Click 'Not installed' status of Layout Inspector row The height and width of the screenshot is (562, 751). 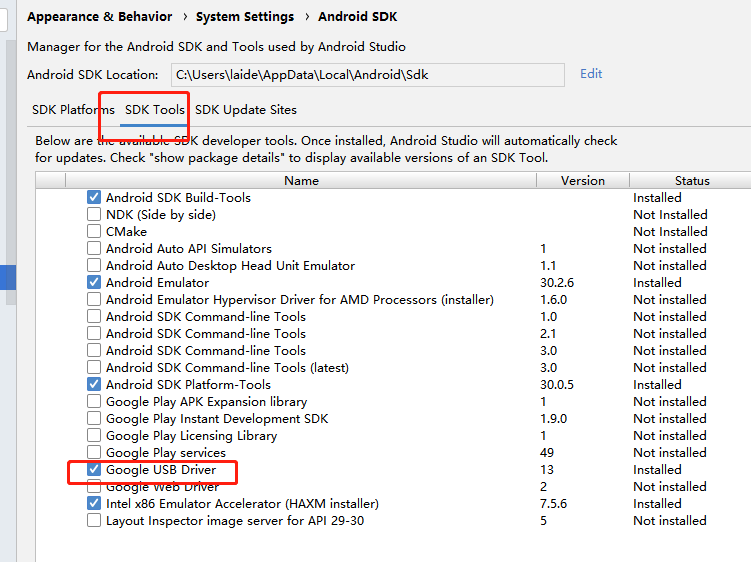[670, 521]
